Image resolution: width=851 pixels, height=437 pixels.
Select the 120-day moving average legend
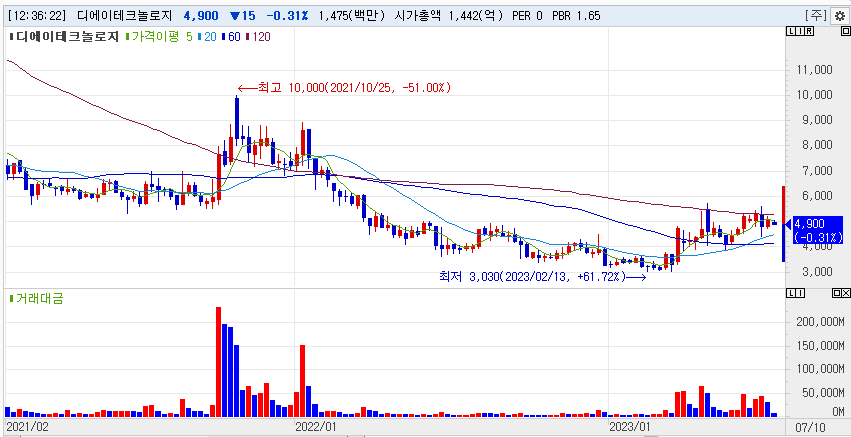click(258, 37)
